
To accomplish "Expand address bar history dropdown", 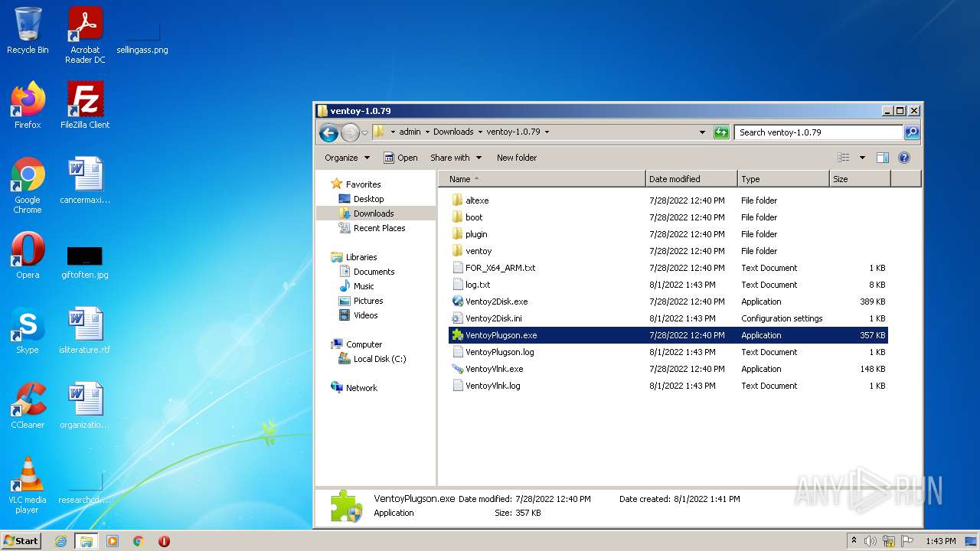I will tap(702, 132).
